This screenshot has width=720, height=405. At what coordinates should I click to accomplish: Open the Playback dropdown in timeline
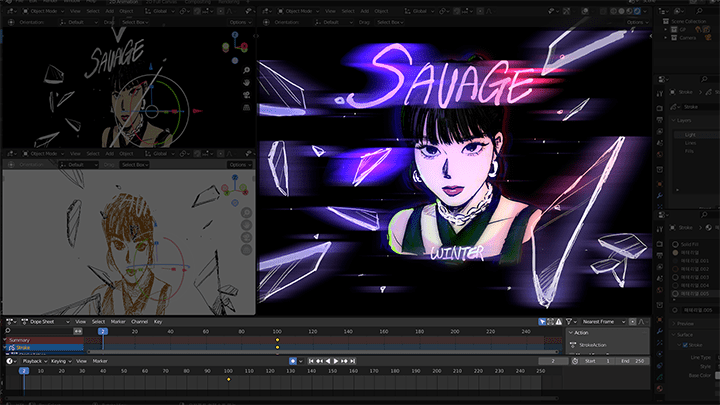[x=34, y=361]
